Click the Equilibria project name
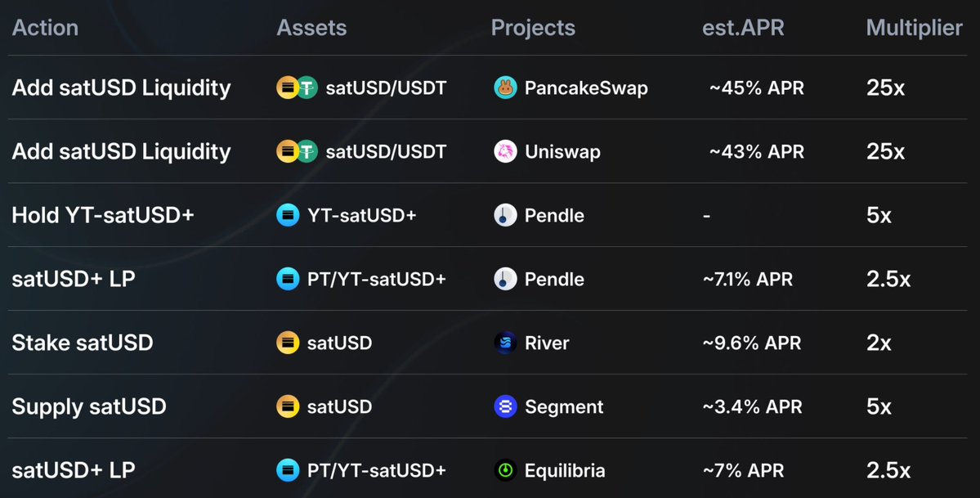This screenshot has width=980, height=498. [x=565, y=471]
